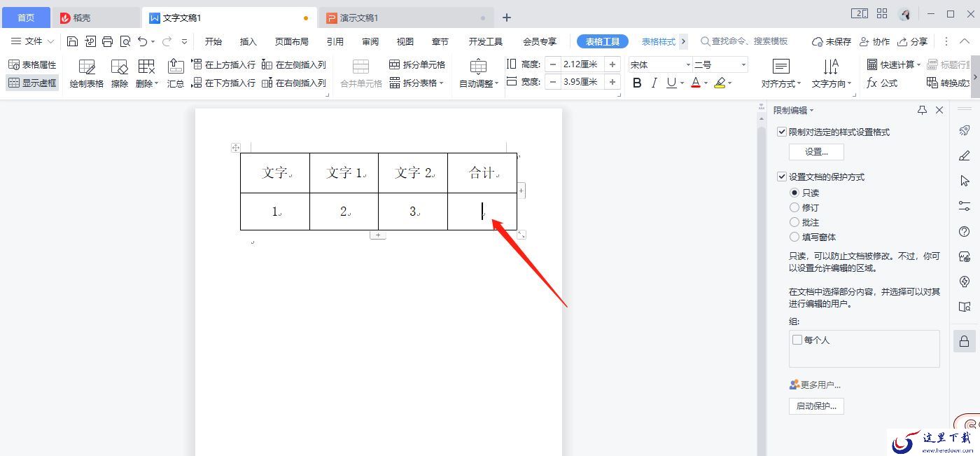Insert row below with 在下方插入行
Image resolution: width=980 pixels, height=456 pixels.
click(x=223, y=83)
